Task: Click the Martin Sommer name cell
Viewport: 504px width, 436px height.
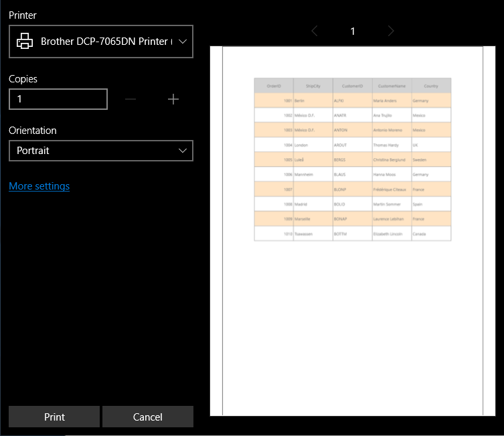Action: 392,204
